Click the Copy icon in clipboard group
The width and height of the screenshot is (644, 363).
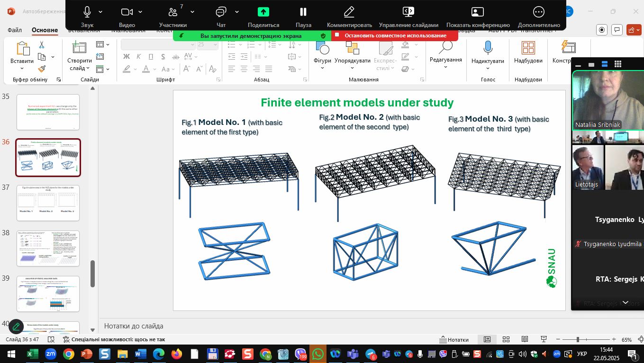(42, 57)
